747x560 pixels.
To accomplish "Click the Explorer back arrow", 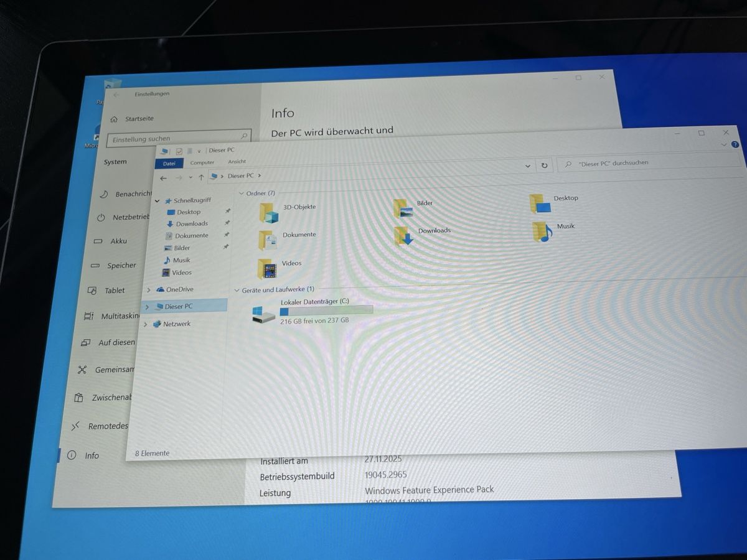I will [163, 178].
